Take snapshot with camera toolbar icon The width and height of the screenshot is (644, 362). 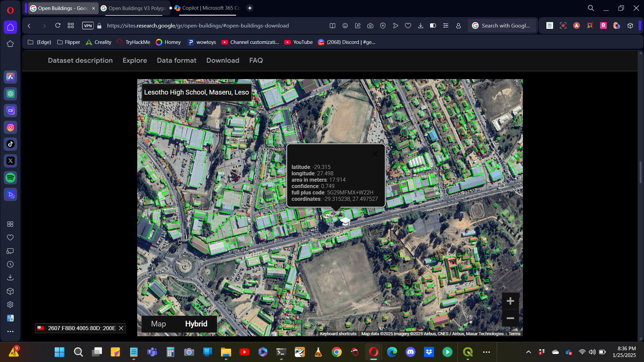click(x=370, y=26)
